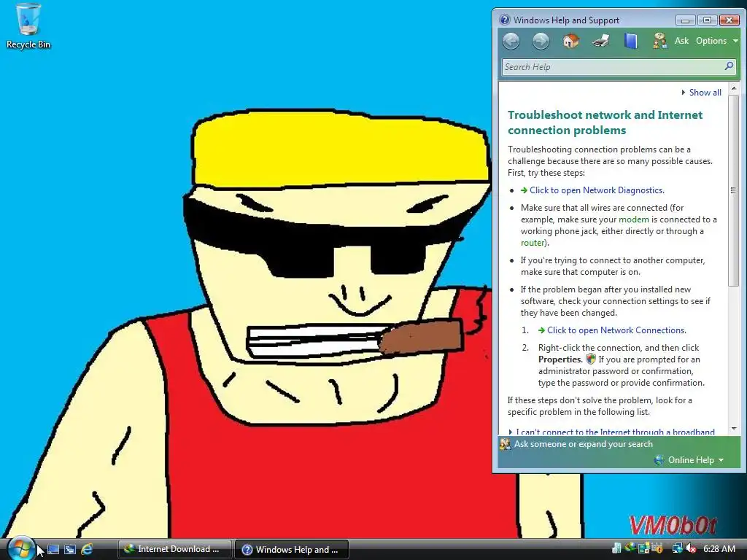Open the Options dropdown menu
The image size is (747, 560).
(716, 41)
